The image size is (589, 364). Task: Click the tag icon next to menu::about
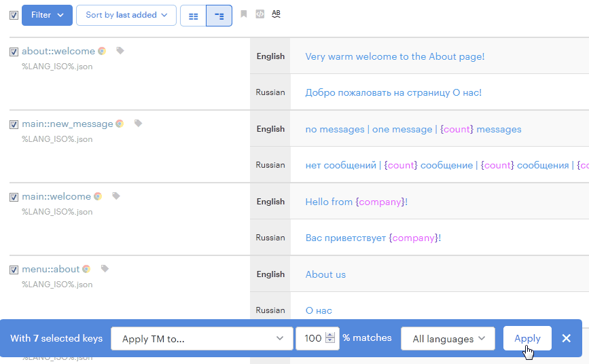pos(105,269)
